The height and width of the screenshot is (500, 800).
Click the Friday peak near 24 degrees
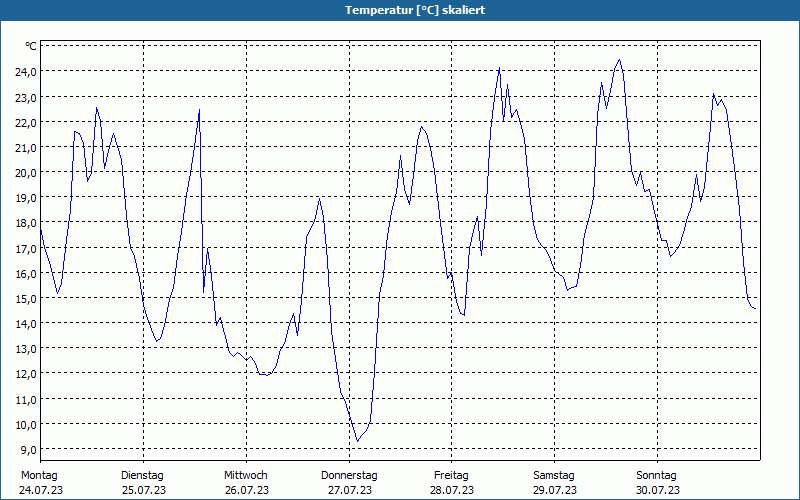tap(499, 67)
